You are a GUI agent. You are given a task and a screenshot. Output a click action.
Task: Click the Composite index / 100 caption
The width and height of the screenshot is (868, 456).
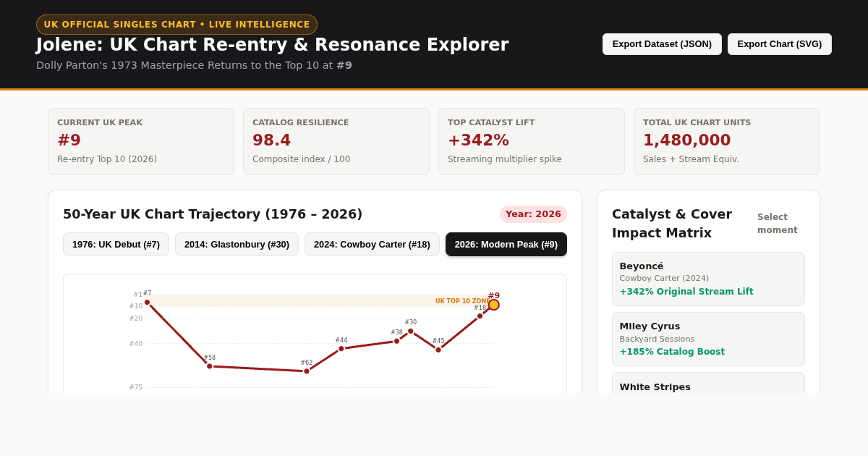tap(301, 159)
